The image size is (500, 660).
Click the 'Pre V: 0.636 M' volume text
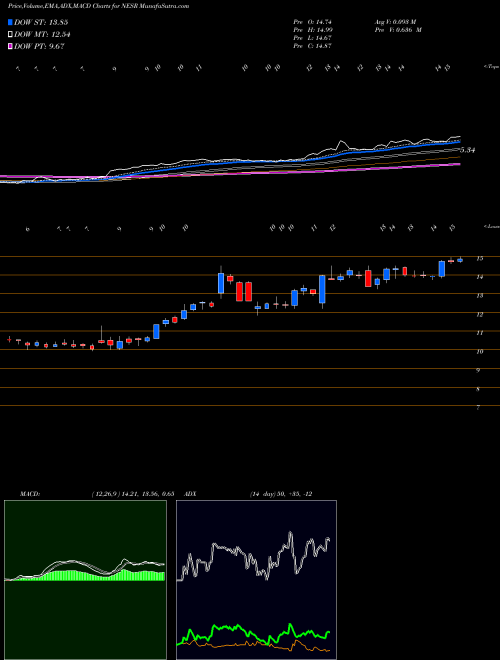(397, 30)
